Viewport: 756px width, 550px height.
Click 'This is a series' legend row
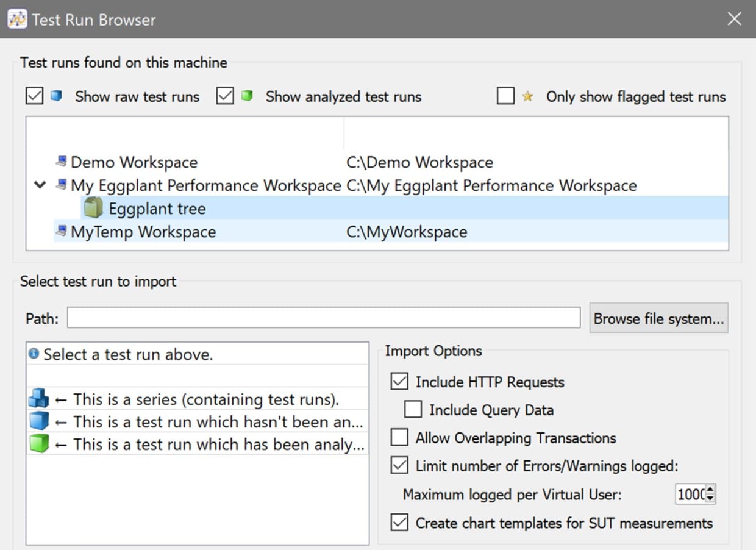tap(198, 399)
